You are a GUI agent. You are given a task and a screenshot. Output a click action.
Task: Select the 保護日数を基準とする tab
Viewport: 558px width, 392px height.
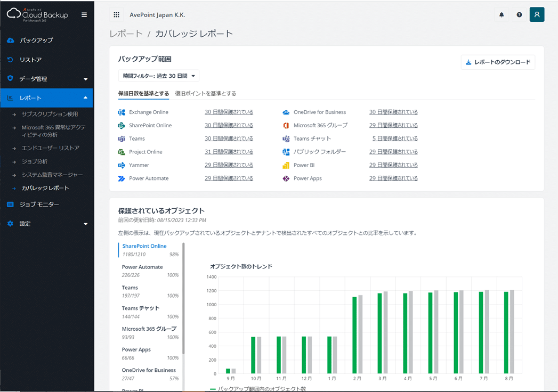pos(143,94)
